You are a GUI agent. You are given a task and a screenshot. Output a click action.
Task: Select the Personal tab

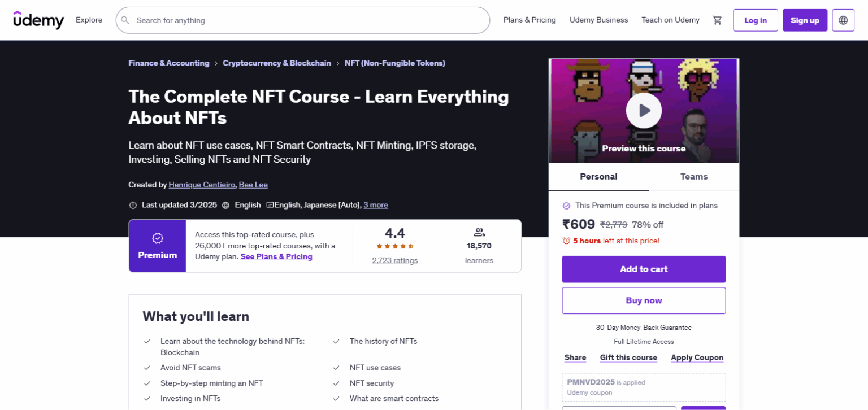[598, 177]
